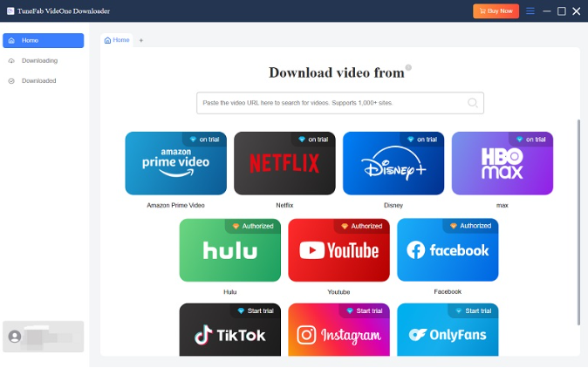588x368 pixels.
Task: Click the TuneFab app logo icon
Action: pyautogui.click(x=10, y=10)
